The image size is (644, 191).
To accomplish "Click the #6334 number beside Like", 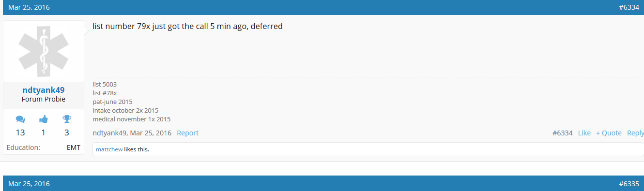I will pos(563,133).
